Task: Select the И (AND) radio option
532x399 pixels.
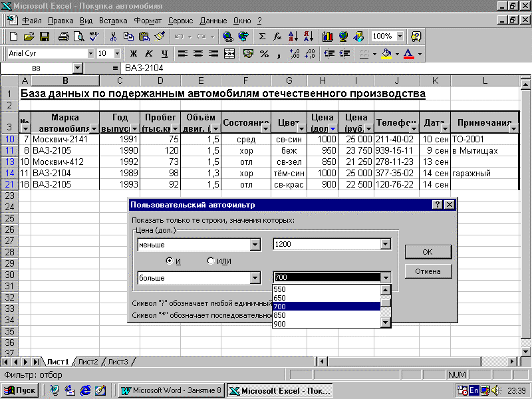Action: coord(170,261)
